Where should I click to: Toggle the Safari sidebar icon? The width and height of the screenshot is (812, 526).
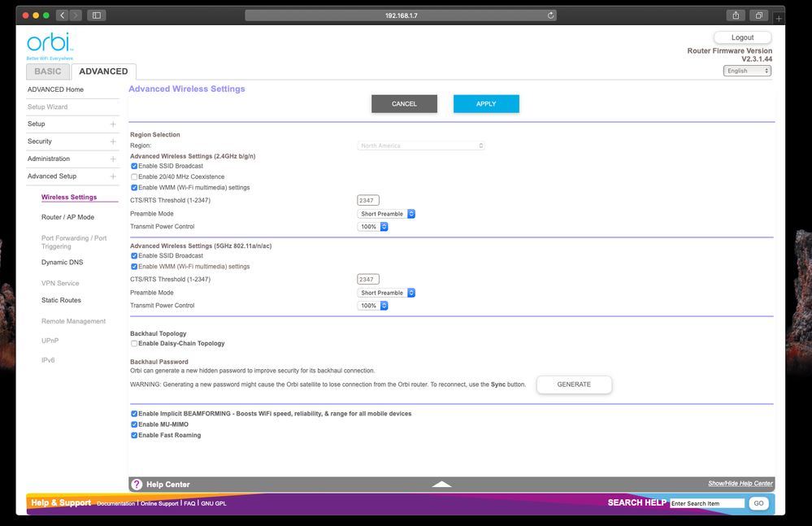pyautogui.click(x=97, y=15)
